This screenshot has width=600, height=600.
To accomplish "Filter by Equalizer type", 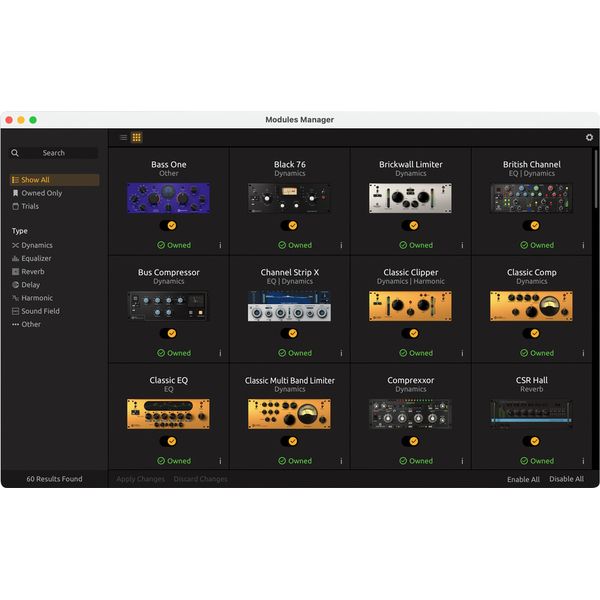I will pos(32,258).
